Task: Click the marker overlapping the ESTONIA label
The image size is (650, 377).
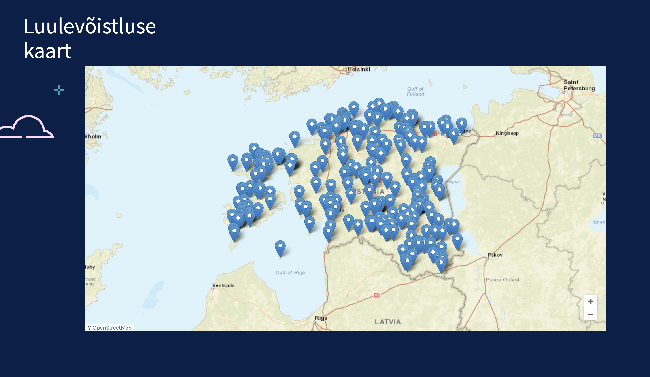Action: [x=370, y=191]
